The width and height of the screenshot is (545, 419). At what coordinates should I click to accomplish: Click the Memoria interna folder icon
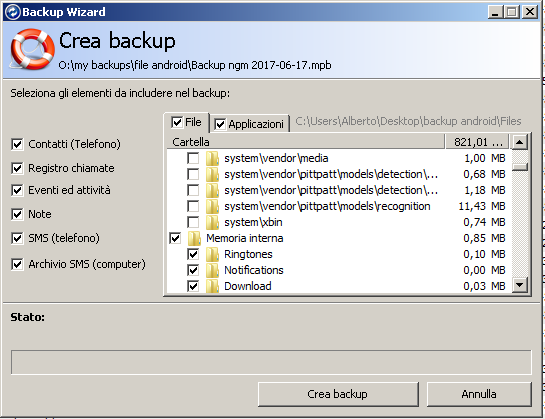(x=194, y=238)
